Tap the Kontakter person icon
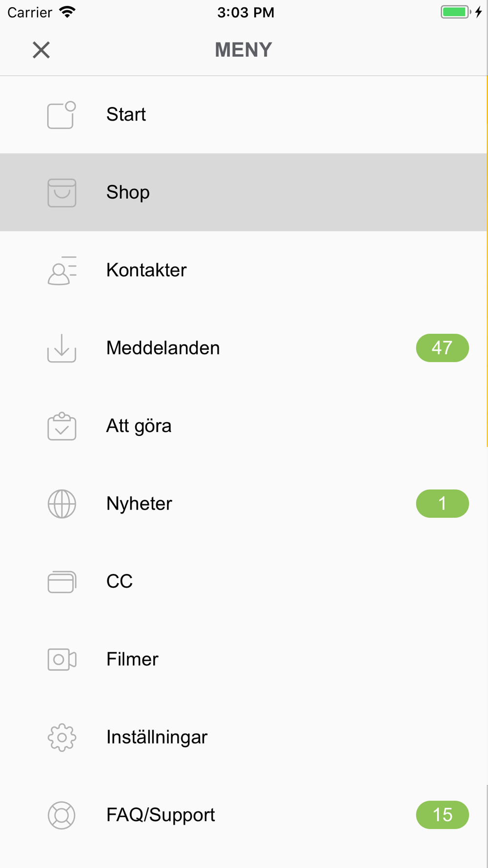This screenshot has width=488, height=868. point(61,270)
